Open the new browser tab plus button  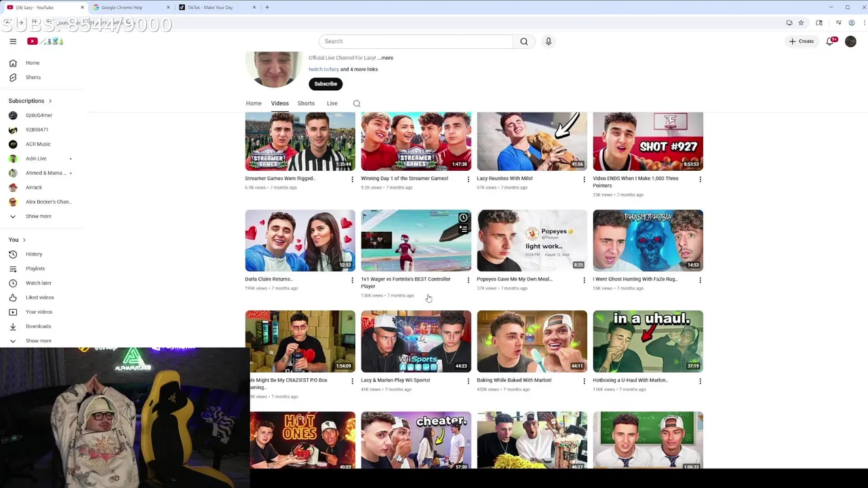tap(267, 7)
